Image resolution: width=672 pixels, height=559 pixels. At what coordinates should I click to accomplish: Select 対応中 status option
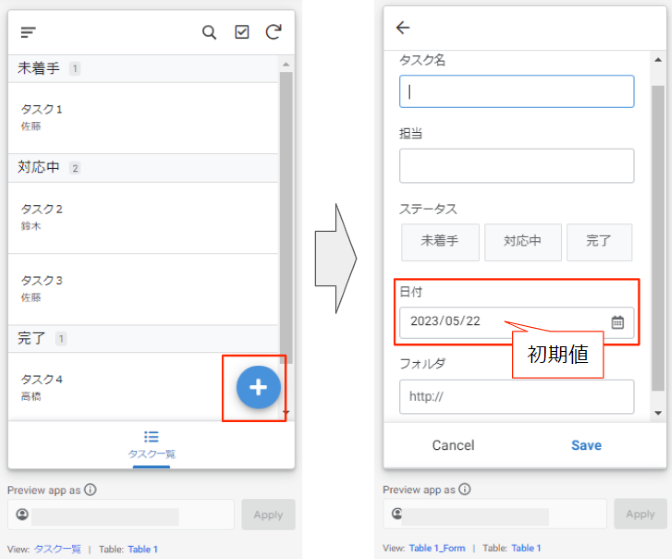(523, 242)
